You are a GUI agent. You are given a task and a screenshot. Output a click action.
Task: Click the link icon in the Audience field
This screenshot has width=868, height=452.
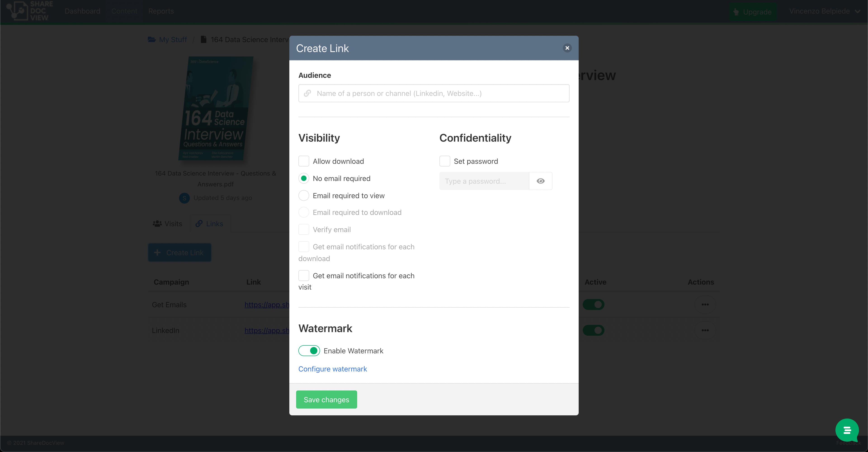[307, 93]
